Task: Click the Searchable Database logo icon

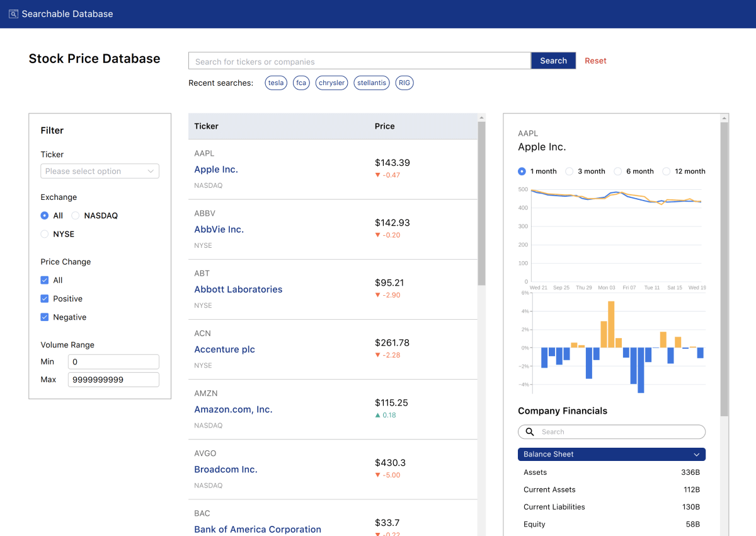Action: pos(13,14)
